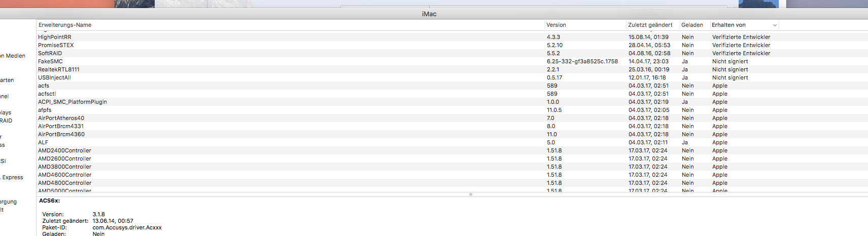Click the iMac window title
Screen dimensions: 868x236
[429, 14]
